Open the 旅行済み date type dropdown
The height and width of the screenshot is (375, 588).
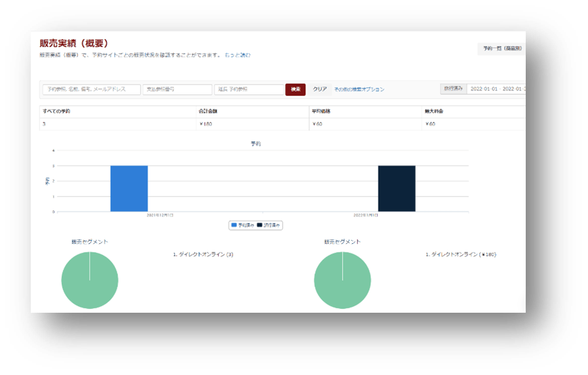[454, 89]
